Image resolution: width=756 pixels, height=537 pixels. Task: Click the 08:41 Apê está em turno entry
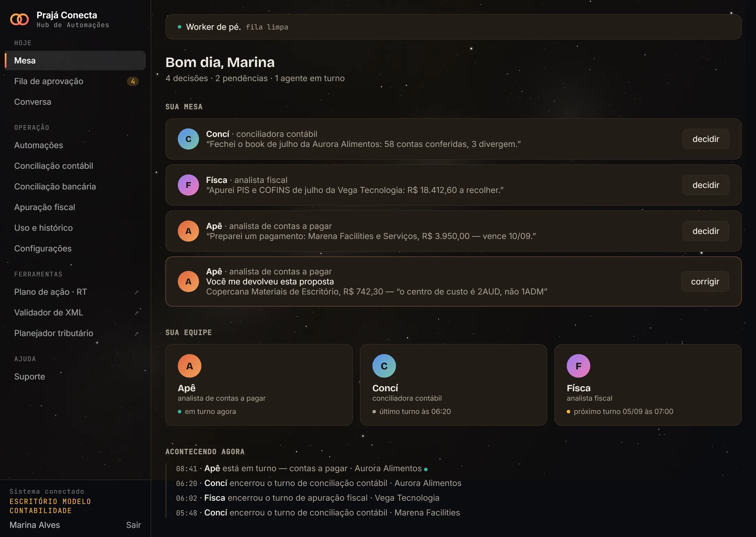point(302,468)
